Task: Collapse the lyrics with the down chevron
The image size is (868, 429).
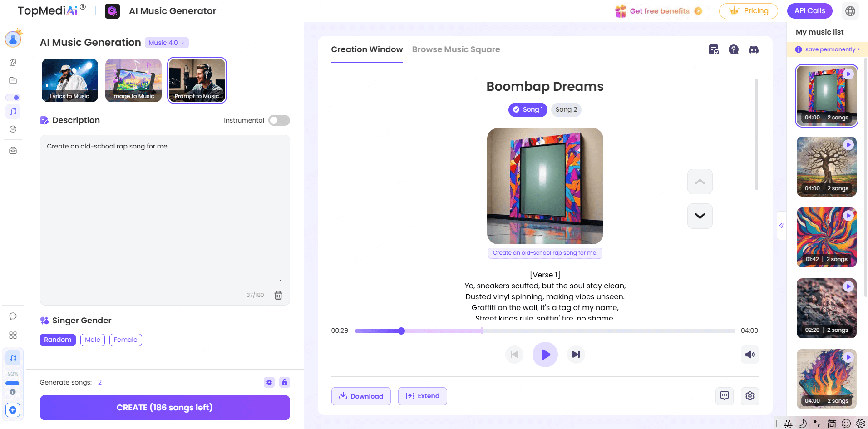Action: (x=700, y=216)
